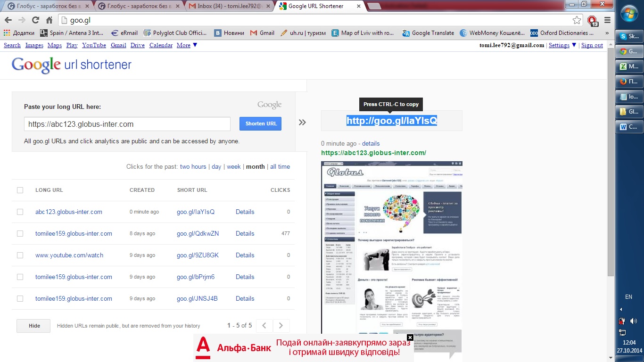Click the Hide button
This screenshot has height=362, width=644.
(x=34, y=326)
